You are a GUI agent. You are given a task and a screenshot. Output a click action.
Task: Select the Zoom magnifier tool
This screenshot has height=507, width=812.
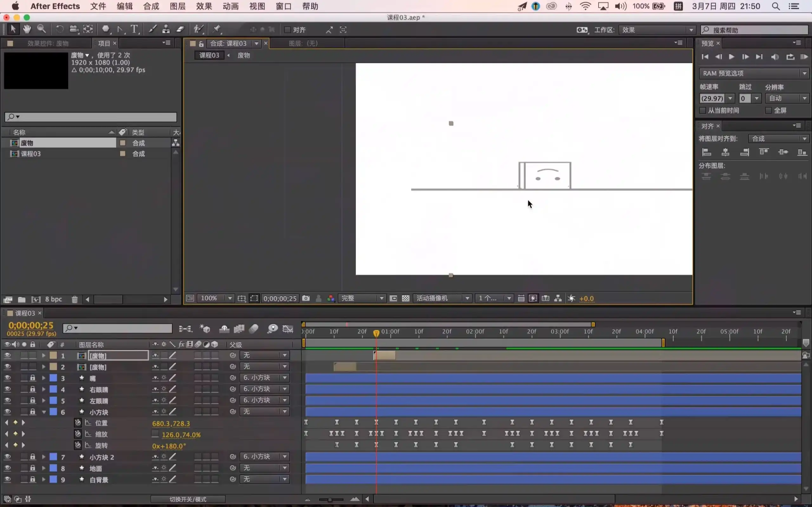(x=41, y=29)
